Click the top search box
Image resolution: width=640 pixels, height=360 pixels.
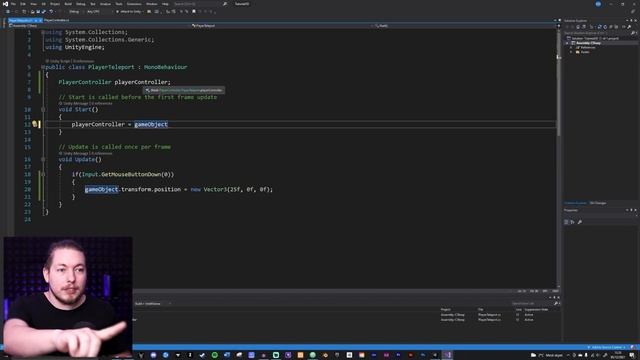pos(200,4)
